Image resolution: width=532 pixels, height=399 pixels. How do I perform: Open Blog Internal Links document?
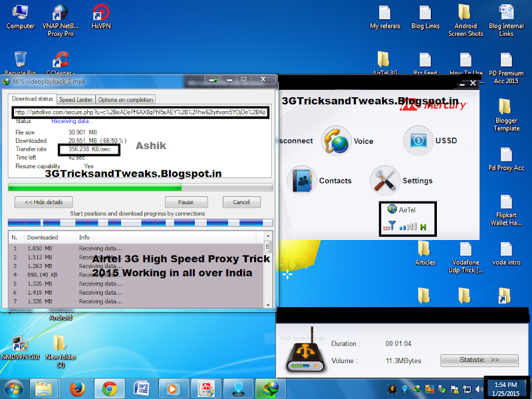[x=506, y=20]
